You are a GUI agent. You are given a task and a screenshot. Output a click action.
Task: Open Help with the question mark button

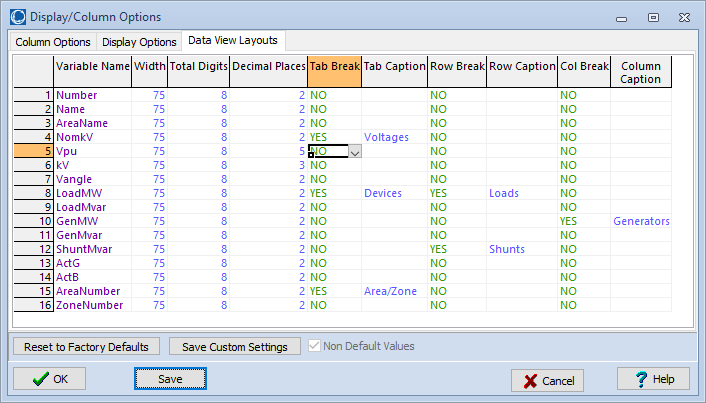(x=652, y=379)
